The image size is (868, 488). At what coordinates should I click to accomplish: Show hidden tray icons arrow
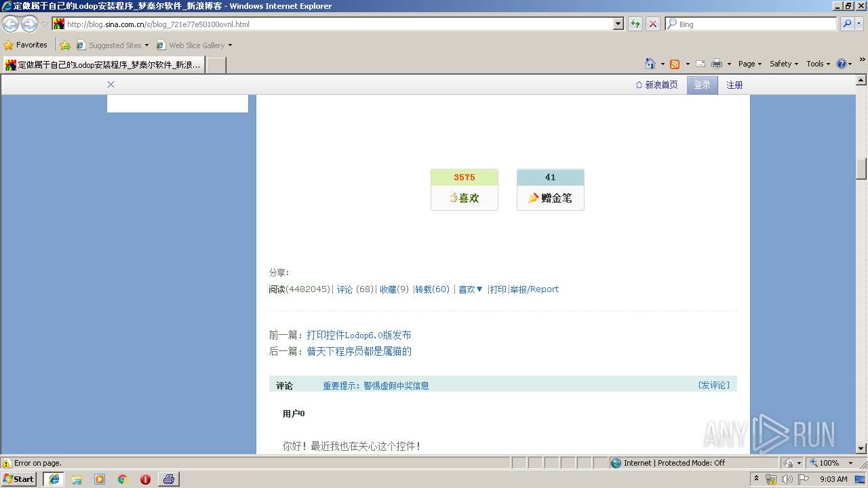coord(756,479)
